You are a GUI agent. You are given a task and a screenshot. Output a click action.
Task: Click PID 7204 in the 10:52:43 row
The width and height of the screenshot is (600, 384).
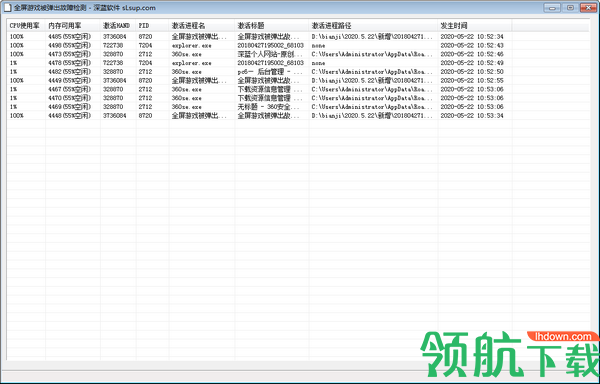145,46
